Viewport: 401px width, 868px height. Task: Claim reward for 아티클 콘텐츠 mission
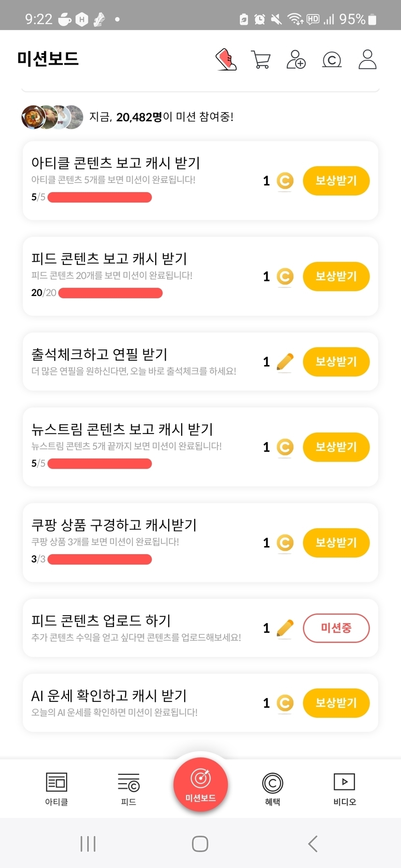[x=336, y=181]
